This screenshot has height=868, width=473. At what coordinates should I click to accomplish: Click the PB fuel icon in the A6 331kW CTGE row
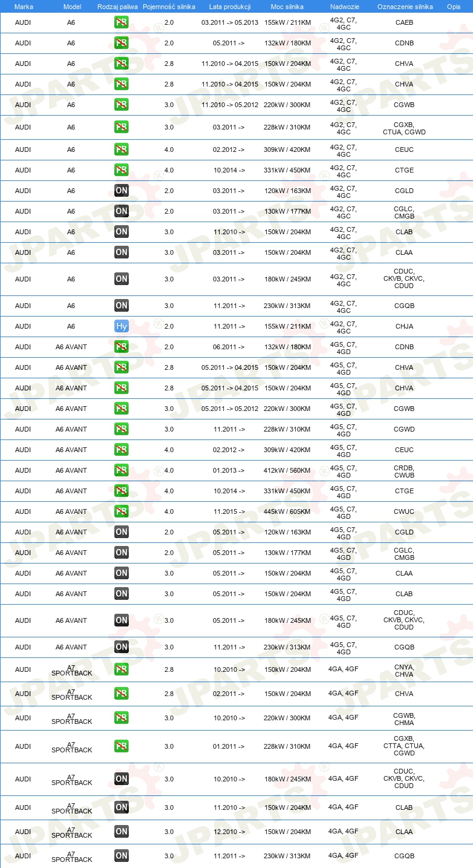tap(121, 171)
